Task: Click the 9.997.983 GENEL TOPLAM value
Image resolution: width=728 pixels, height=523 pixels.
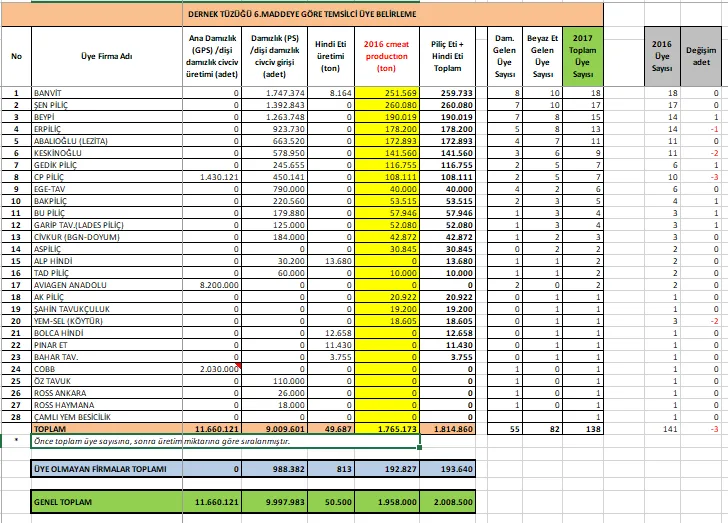Action: coord(274,502)
